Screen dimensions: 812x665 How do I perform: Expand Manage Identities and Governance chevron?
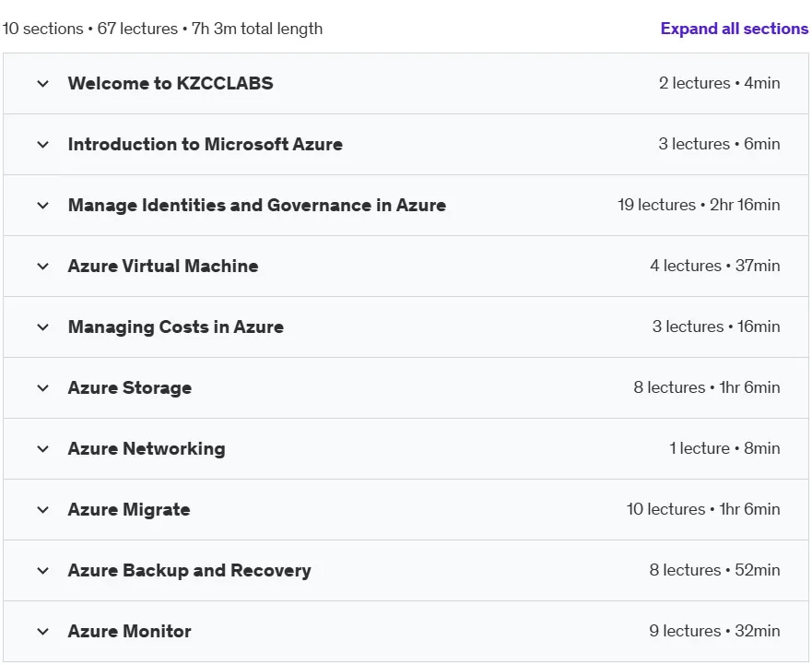point(43,206)
